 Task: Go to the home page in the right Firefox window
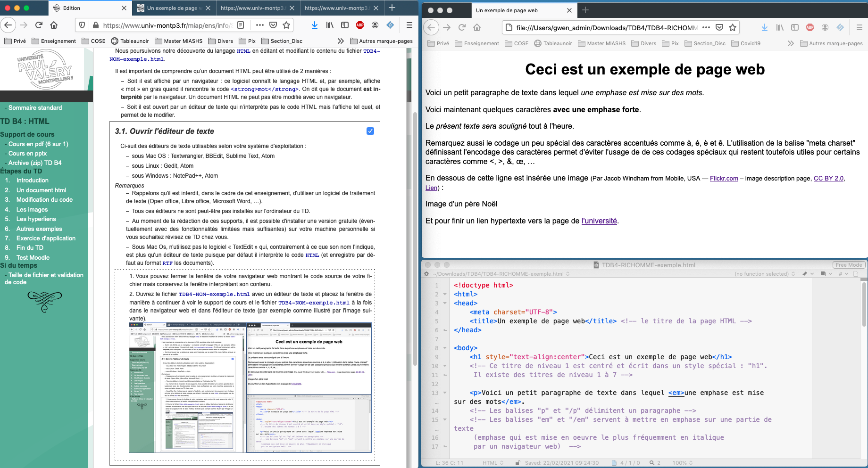coord(477,27)
